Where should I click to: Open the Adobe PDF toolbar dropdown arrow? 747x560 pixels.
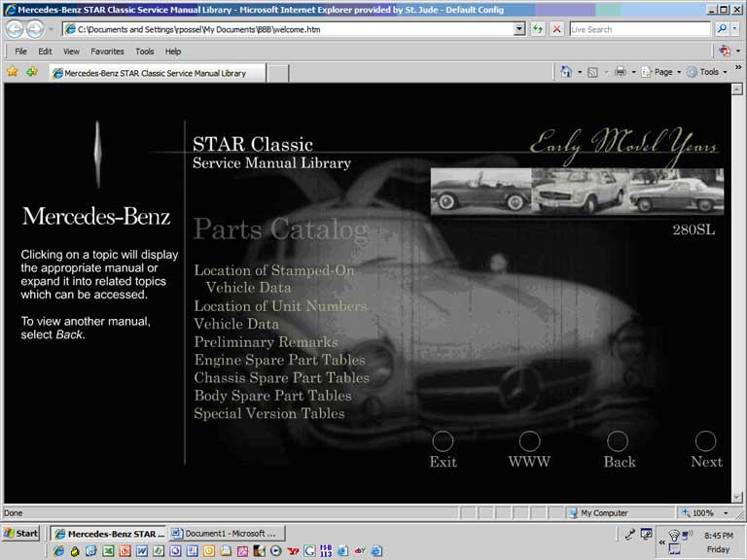[x=738, y=51]
